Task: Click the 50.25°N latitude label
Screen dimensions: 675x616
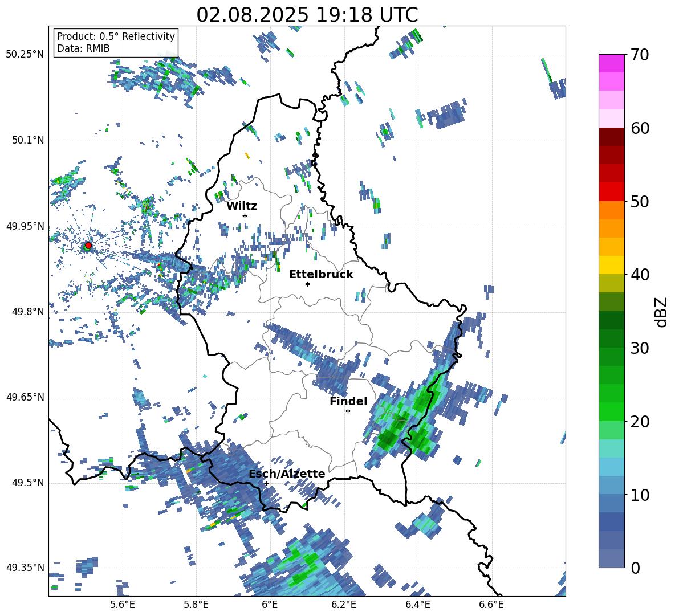Action: (x=25, y=55)
